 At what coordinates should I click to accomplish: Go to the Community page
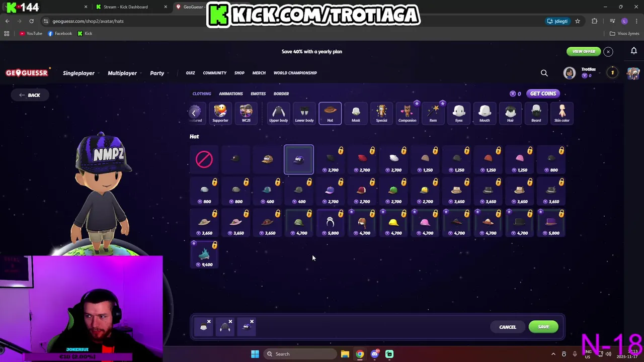point(215,73)
